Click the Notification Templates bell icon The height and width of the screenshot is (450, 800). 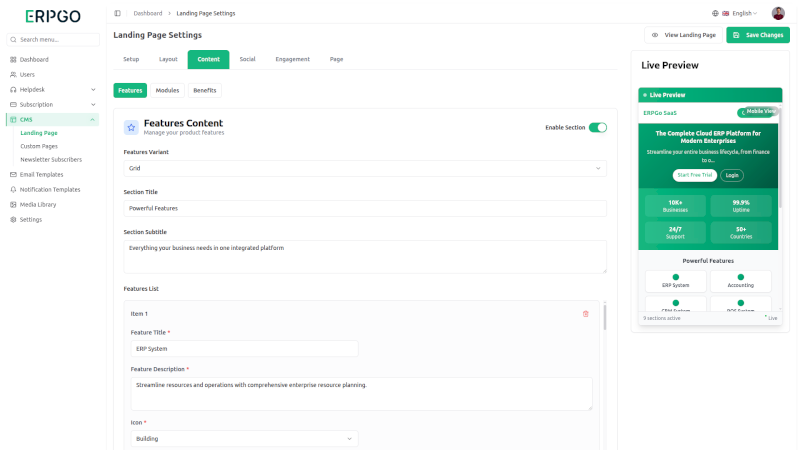pos(13,190)
